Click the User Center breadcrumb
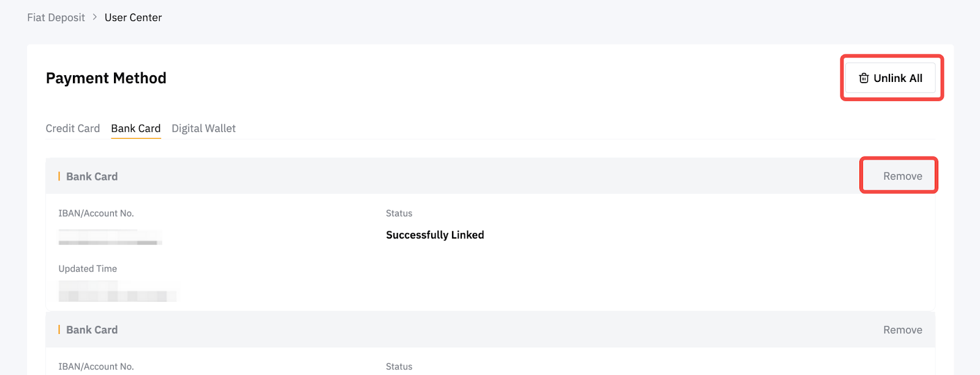The height and width of the screenshot is (375, 980). point(133,18)
